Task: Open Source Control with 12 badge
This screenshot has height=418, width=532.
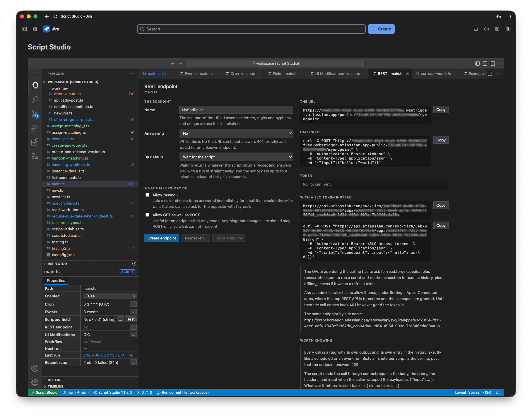Action: click(35, 114)
